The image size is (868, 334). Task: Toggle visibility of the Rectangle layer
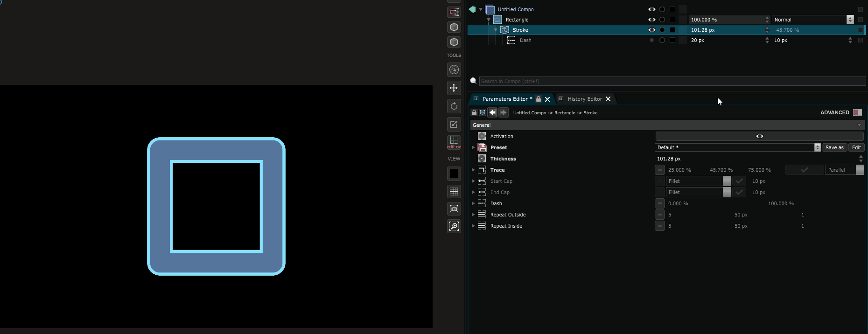[651, 20]
